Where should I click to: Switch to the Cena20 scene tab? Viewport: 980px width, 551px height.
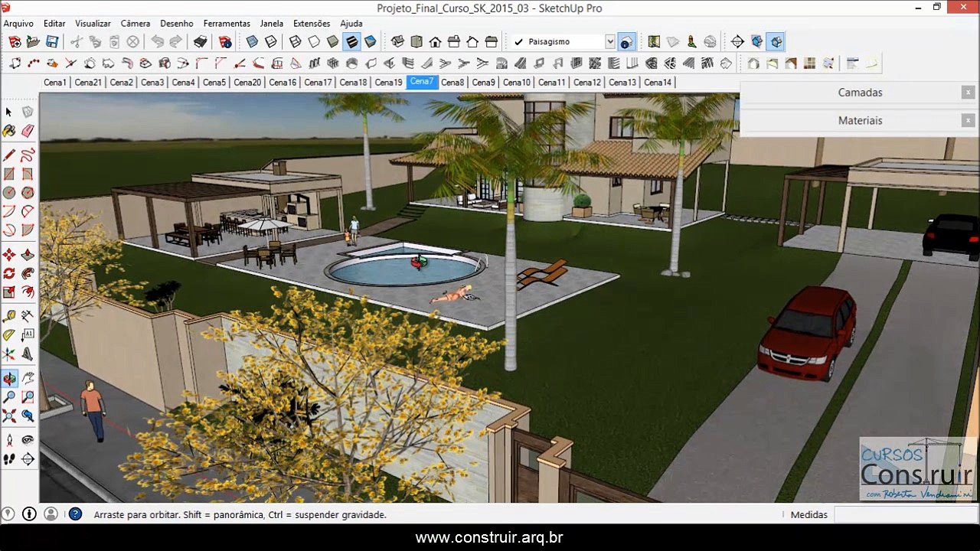pos(247,82)
